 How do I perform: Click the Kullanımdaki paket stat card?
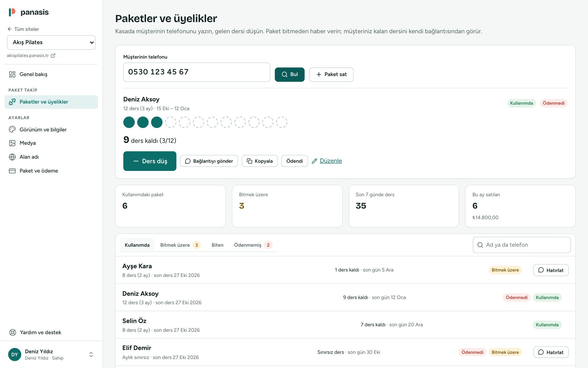[x=170, y=206]
